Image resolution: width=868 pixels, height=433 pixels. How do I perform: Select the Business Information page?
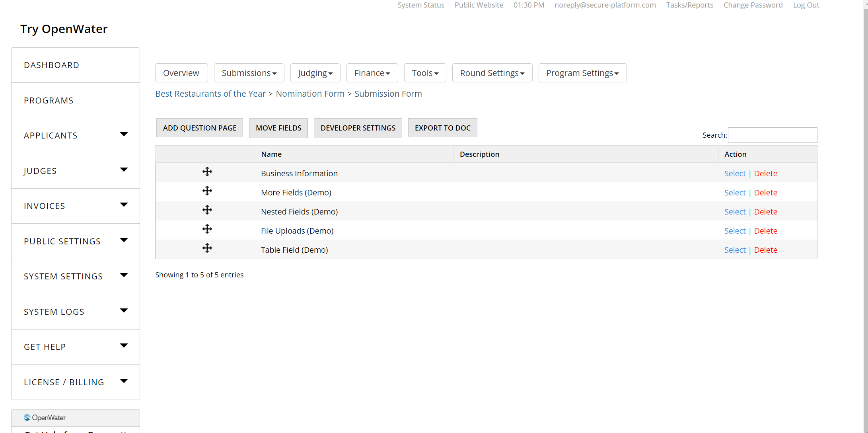pos(734,174)
